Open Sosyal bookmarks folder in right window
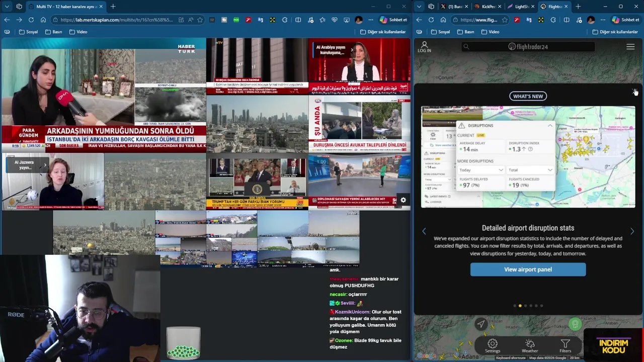 [440, 32]
